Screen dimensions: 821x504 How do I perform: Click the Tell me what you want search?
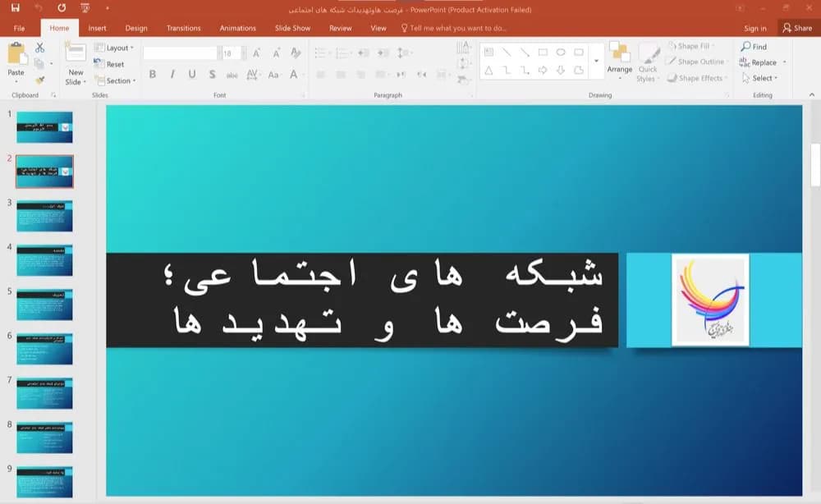tap(455, 28)
